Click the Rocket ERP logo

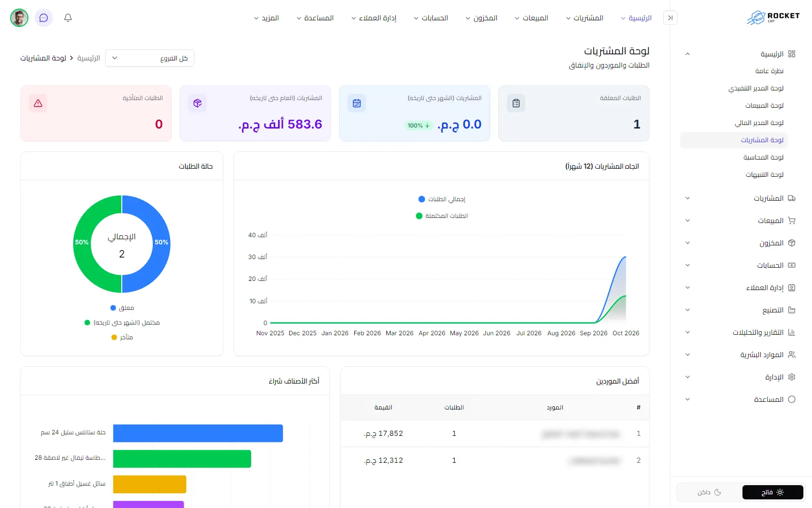[773, 18]
